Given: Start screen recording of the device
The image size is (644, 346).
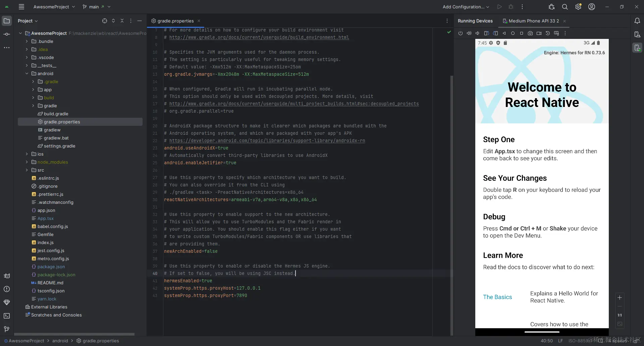Looking at the screenshot, I should 539,33.
